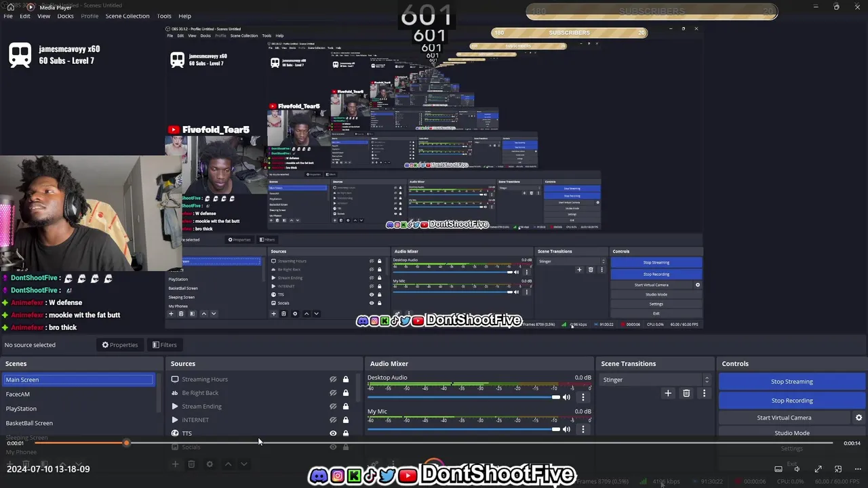Open scene transition properties menu

(x=704, y=393)
